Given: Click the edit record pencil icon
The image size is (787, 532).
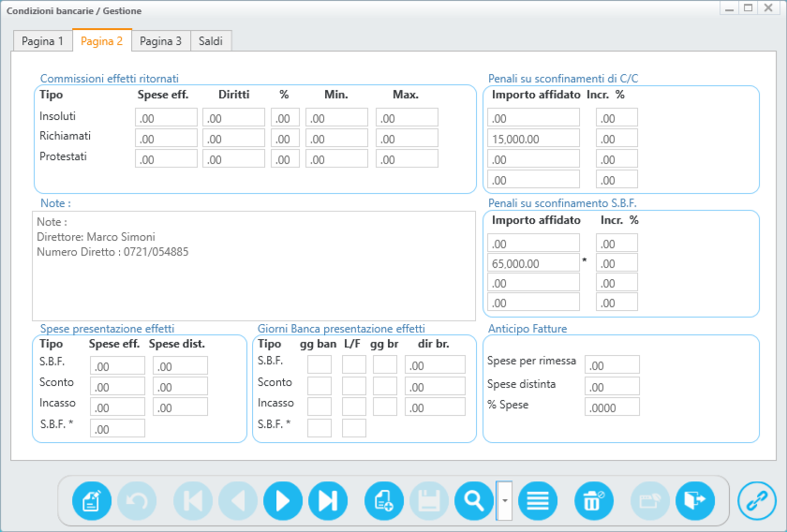Looking at the screenshot, I should (x=92, y=500).
